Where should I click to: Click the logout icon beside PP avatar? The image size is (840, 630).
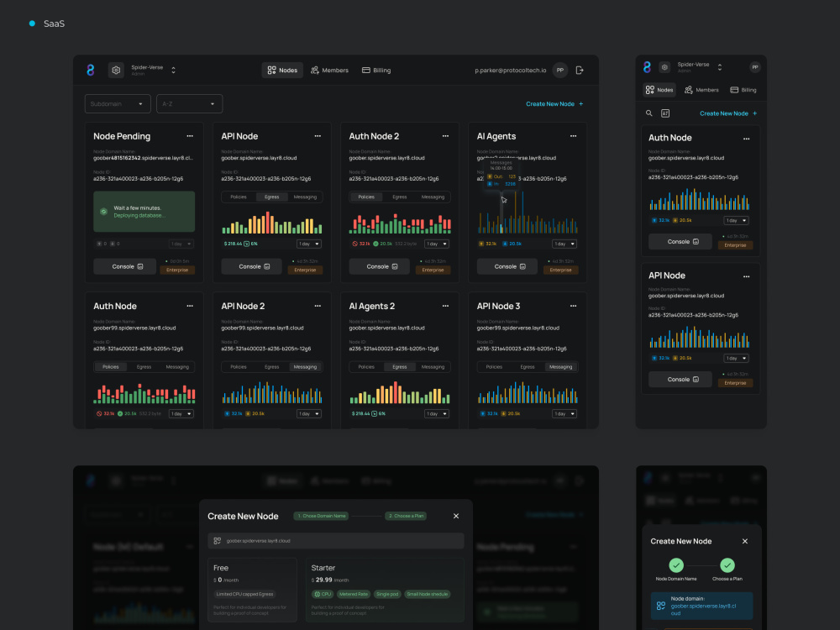coord(580,71)
